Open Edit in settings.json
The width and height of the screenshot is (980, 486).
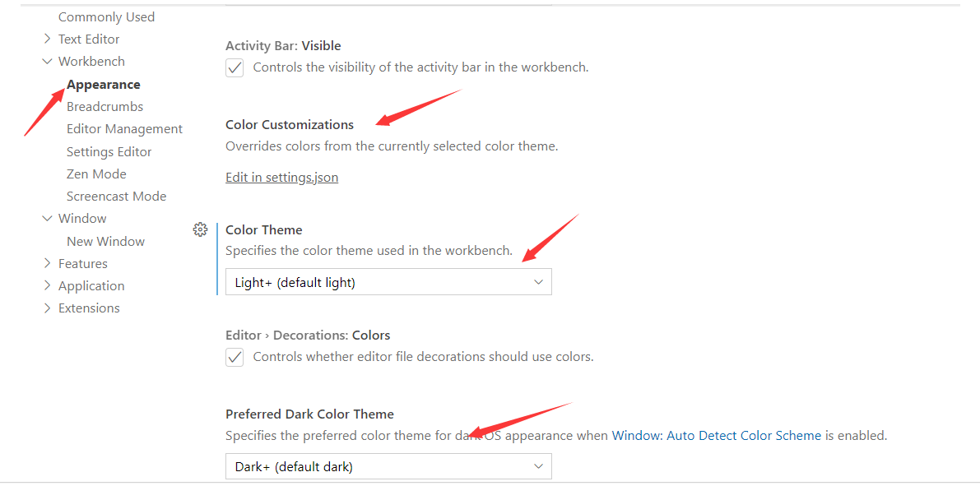point(281,177)
